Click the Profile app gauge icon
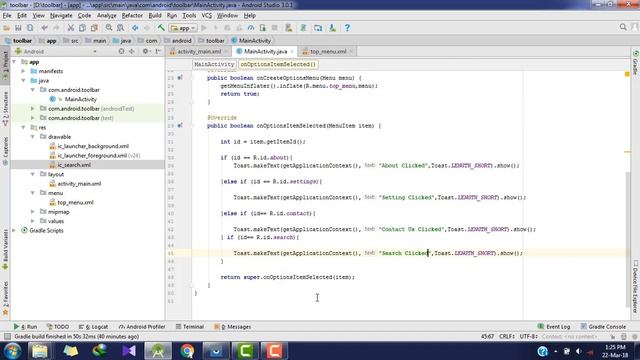 tap(251, 28)
